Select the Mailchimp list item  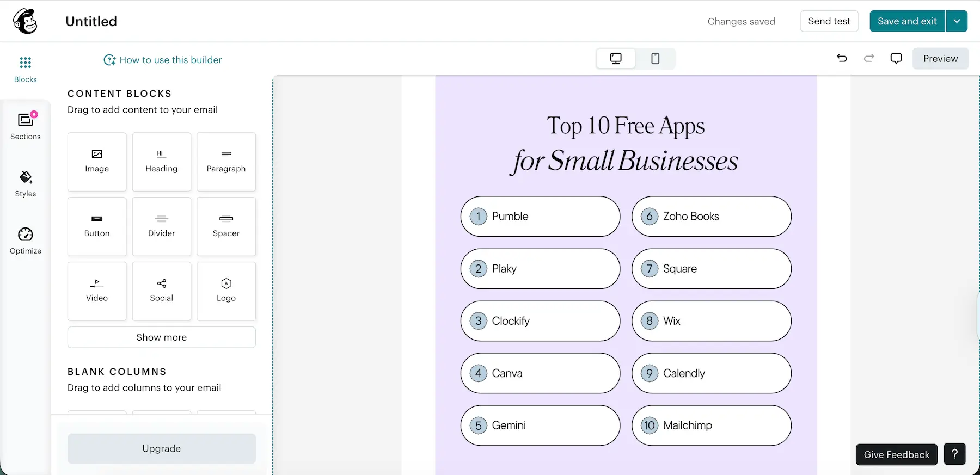click(712, 425)
